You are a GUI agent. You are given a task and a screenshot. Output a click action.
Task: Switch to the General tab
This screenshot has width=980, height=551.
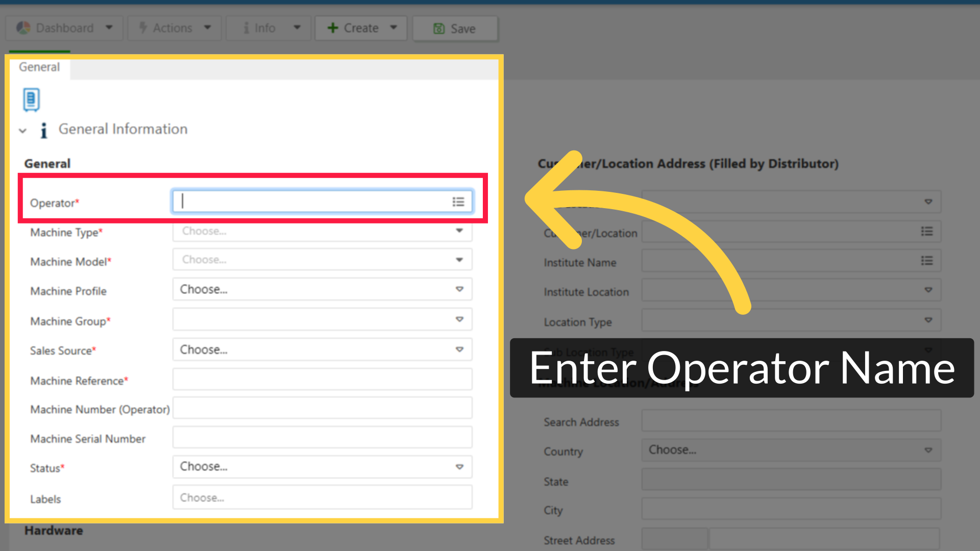pyautogui.click(x=39, y=67)
